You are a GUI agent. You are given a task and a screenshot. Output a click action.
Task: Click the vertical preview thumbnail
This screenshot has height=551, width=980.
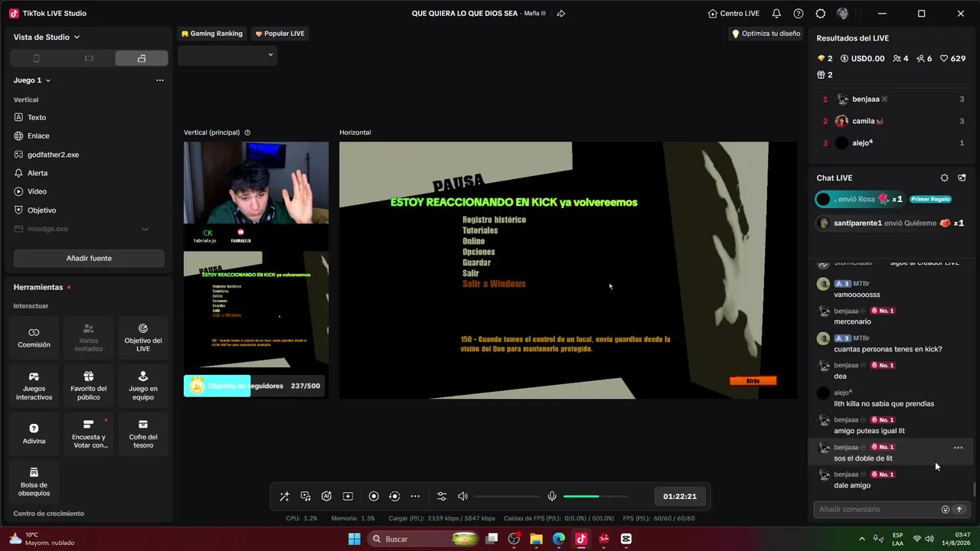[256, 269]
